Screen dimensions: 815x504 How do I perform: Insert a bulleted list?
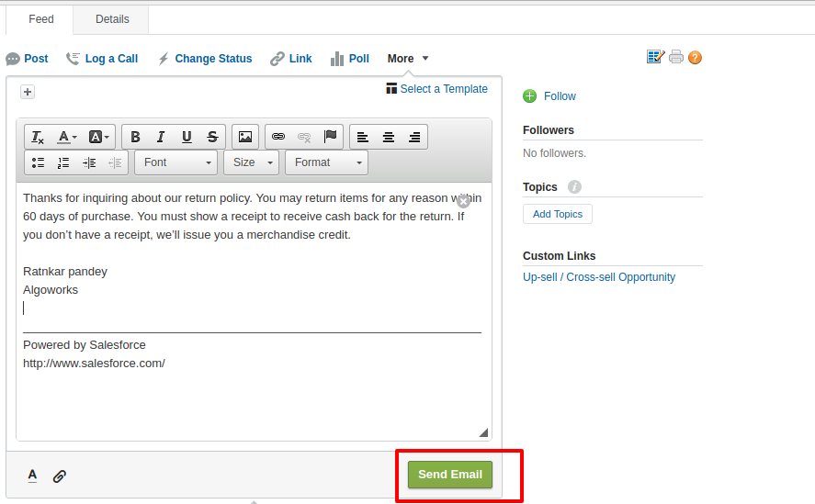pos(38,162)
